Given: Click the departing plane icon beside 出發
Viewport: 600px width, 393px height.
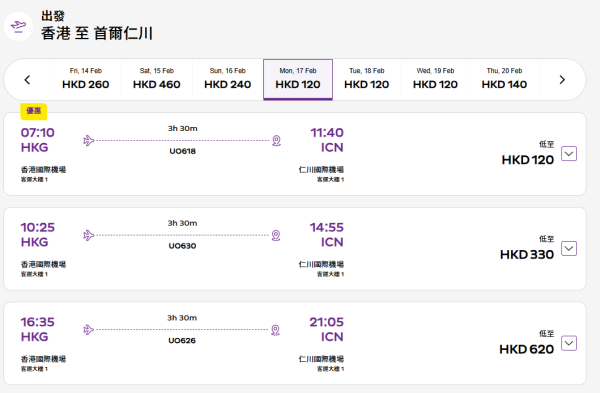Looking at the screenshot, I should tap(18, 26).
